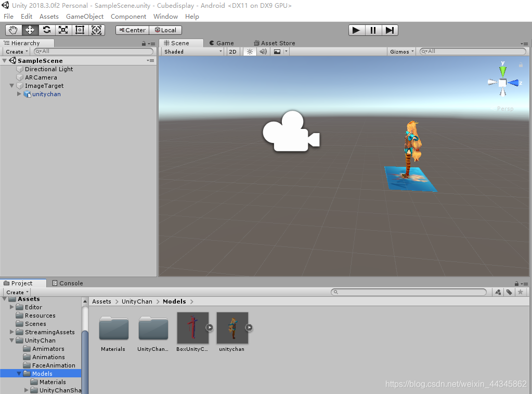The height and width of the screenshot is (394, 532).
Task: Collapse the SampleScene root
Action: click(4, 61)
